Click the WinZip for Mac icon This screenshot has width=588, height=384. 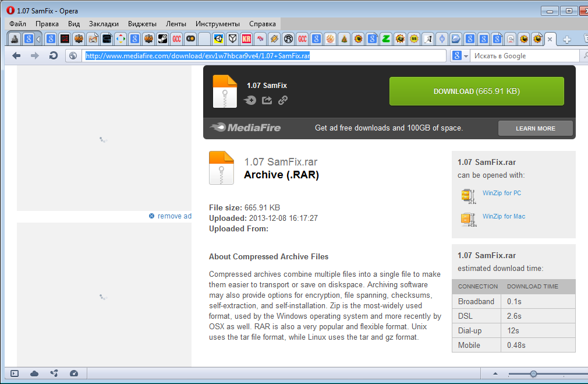469,219
